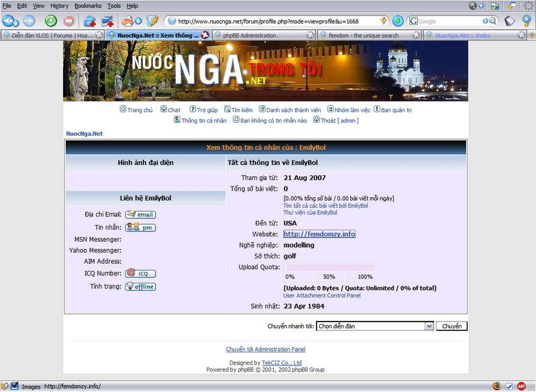Toggle the Images checkbox in status bar

pyautogui.click(x=15, y=386)
